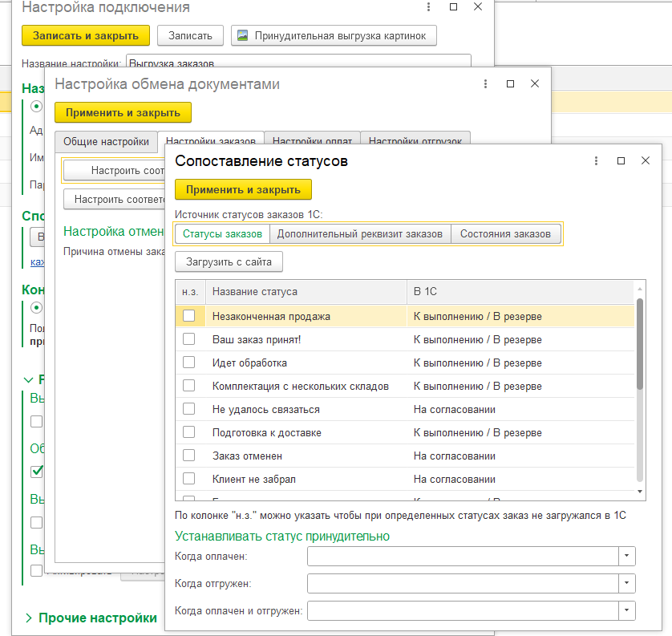Screen dimensions: 672x636
Task: Maximize the Сопоставление статусов window
Action: (621, 160)
